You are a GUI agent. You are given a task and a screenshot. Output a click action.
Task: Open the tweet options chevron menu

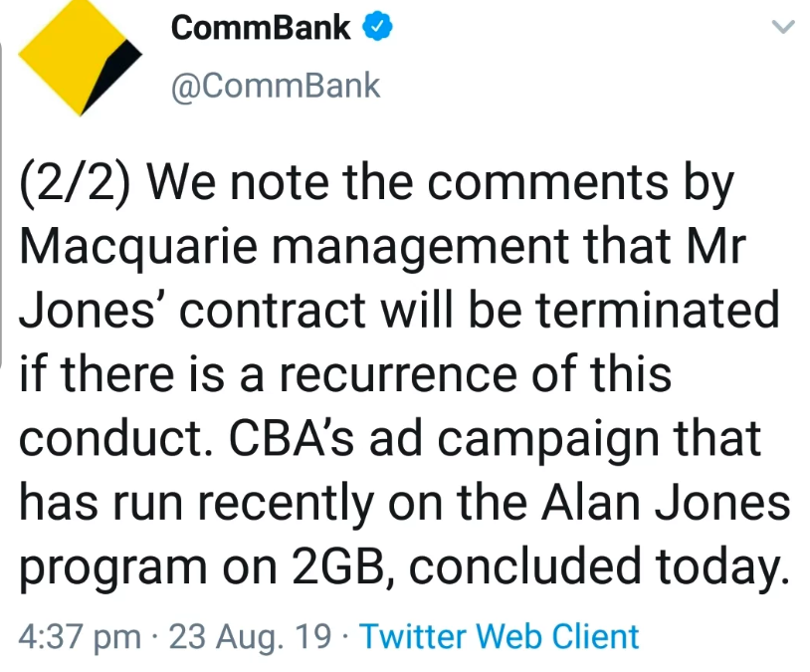coord(785,28)
